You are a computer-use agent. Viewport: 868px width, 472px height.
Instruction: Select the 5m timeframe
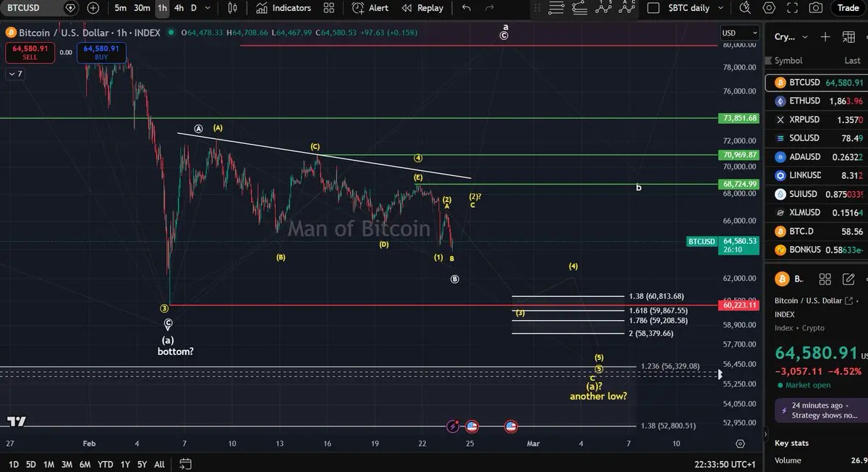point(121,8)
